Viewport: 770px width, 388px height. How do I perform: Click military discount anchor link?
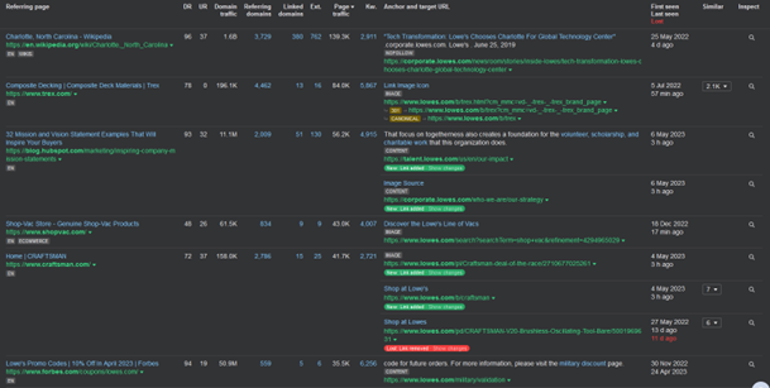(x=582, y=364)
